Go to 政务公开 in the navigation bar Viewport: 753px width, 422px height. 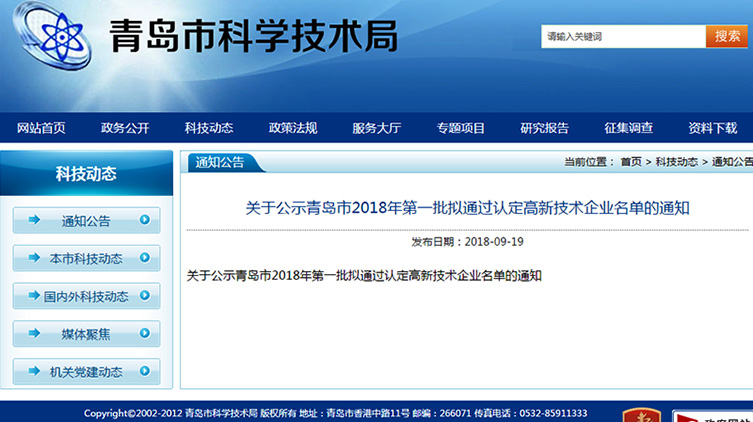click(x=125, y=128)
